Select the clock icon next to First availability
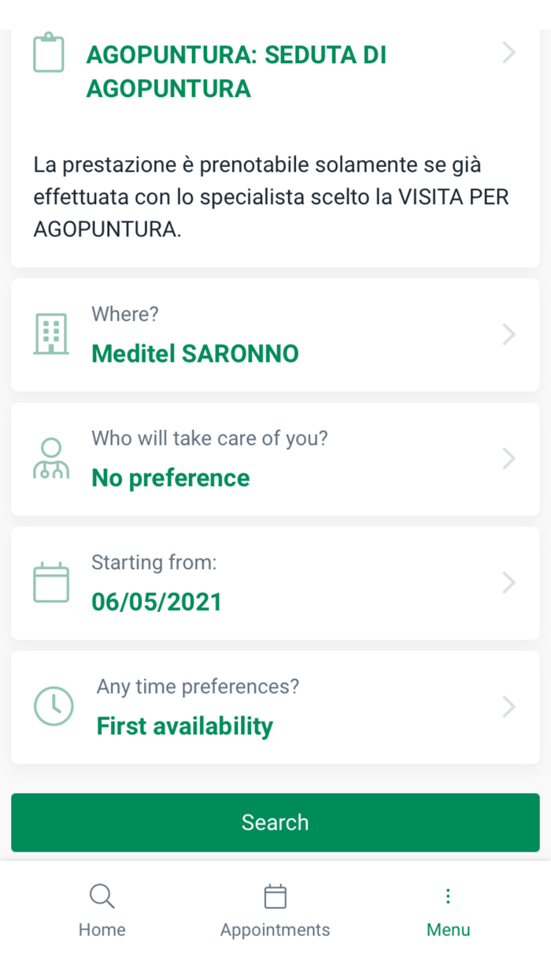This screenshot has width=551, height=980. 54,706
